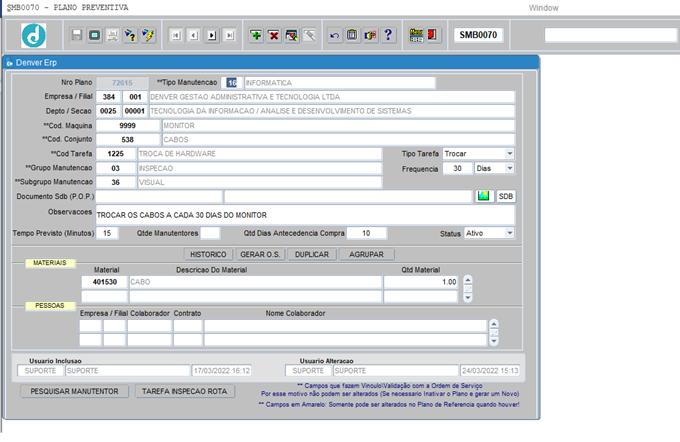Screen dimensions: 680x442
Task: Go to next record icon
Action: (x=212, y=35)
